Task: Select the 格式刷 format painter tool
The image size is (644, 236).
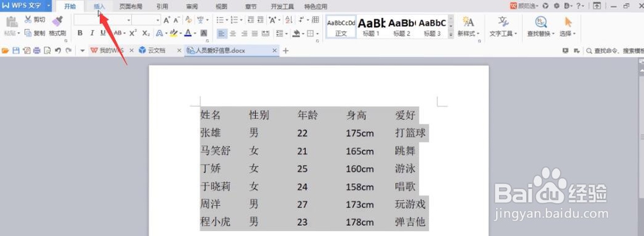Action: 57,26
